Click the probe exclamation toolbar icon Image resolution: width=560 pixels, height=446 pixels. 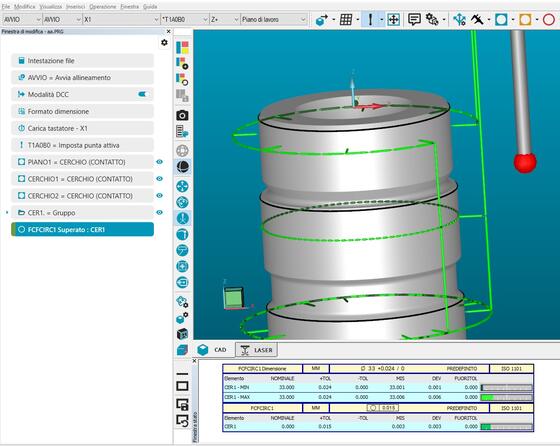coord(370,20)
